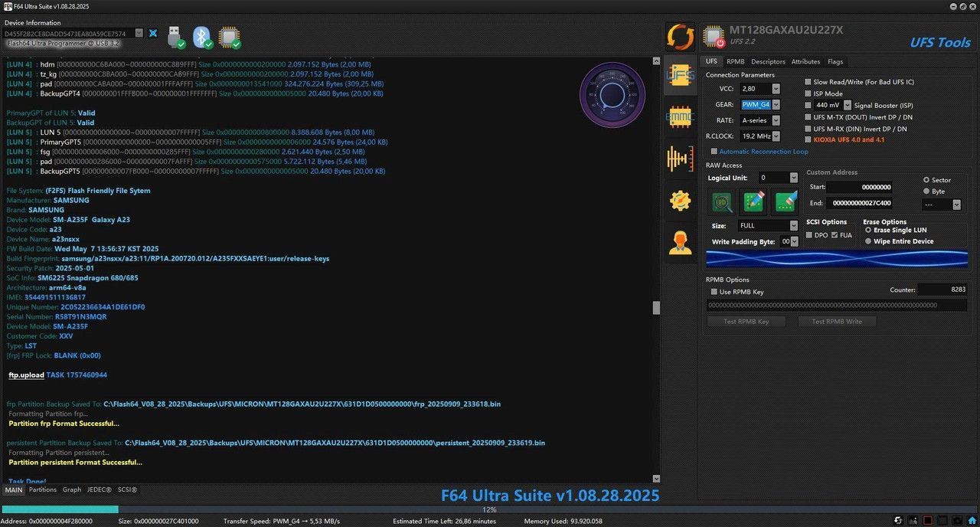
Task: Open the GEAR PWM_G4 dropdown
Action: point(776,105)
